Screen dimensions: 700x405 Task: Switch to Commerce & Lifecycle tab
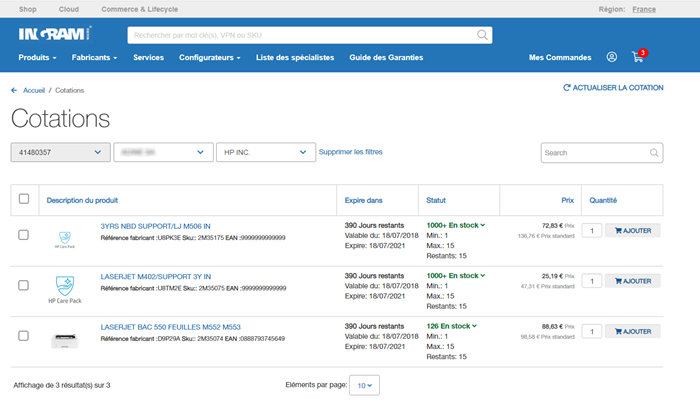point(139,9)
